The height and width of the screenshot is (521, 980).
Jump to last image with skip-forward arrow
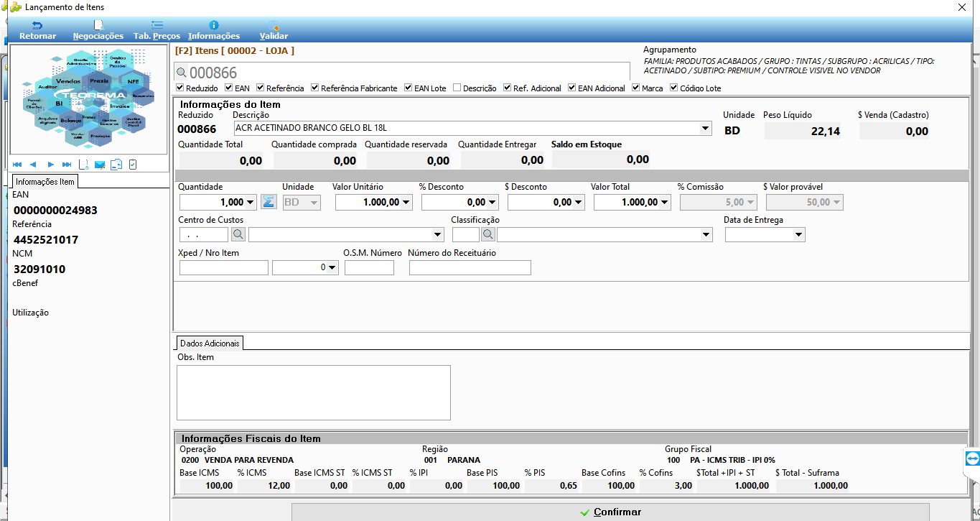click(x=67, y=165)
